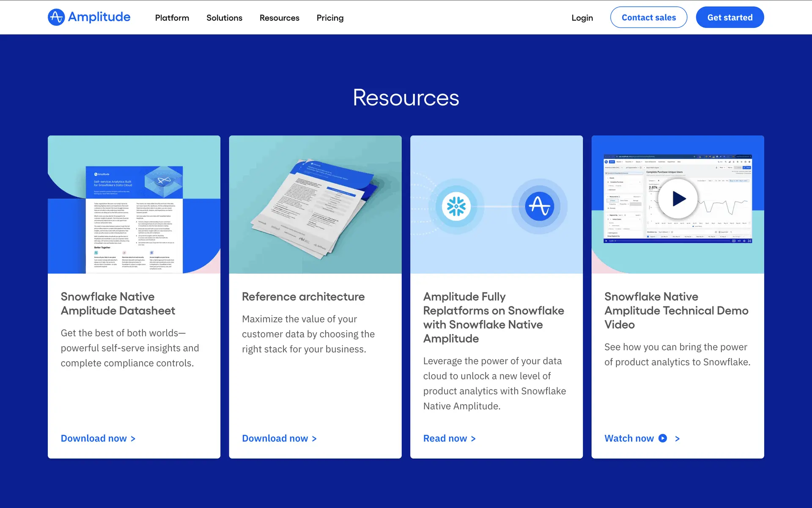Click the Contact sales button
The width and height of the screenshot is (812, 508).
pos(648,17)
